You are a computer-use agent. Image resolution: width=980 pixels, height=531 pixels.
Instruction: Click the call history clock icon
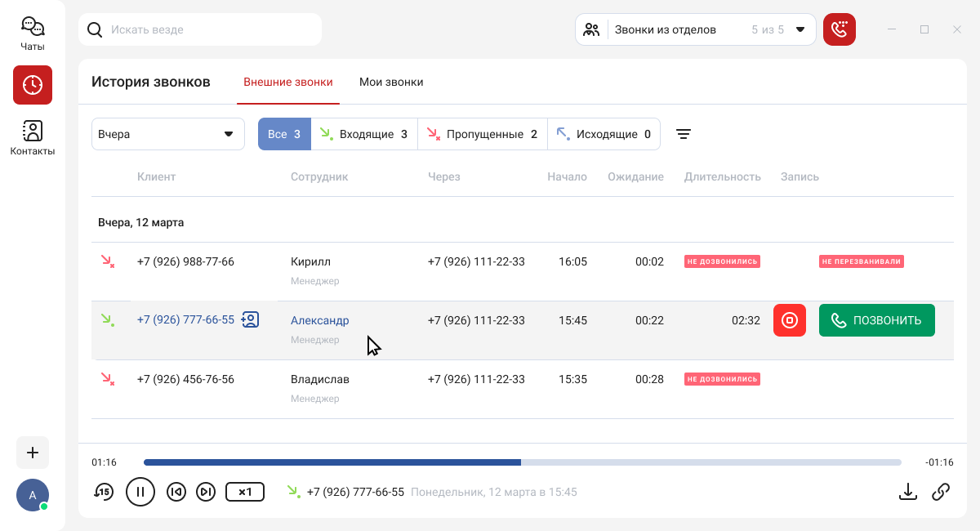[33, 85]
